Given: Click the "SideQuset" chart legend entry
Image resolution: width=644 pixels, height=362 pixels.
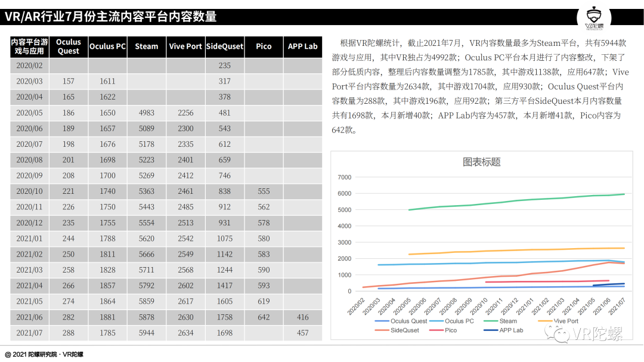Looking at the screenshot, I should point(397,330).
